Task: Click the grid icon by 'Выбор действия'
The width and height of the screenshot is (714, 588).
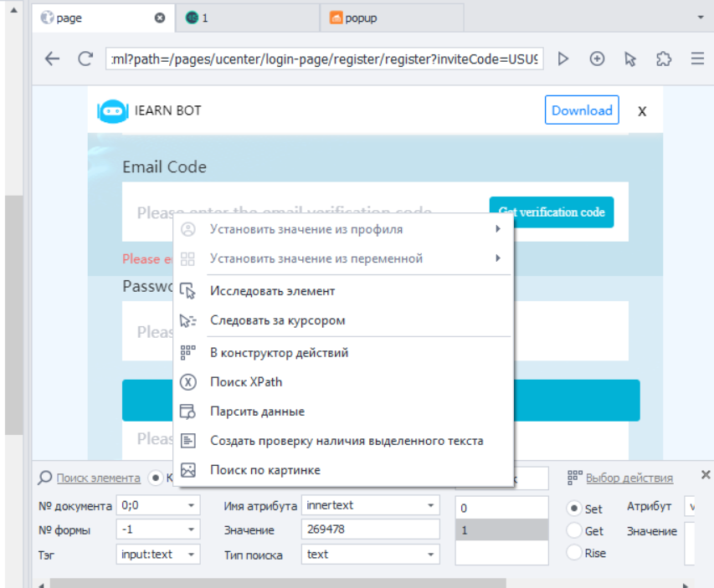Action: pyautogui.click(x=575, y=478)
